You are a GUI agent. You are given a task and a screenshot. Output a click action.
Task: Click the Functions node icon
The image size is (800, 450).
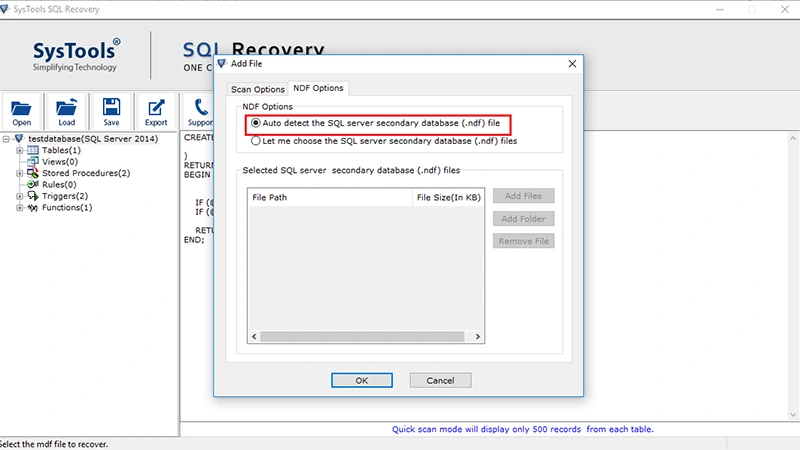[33, 208]
